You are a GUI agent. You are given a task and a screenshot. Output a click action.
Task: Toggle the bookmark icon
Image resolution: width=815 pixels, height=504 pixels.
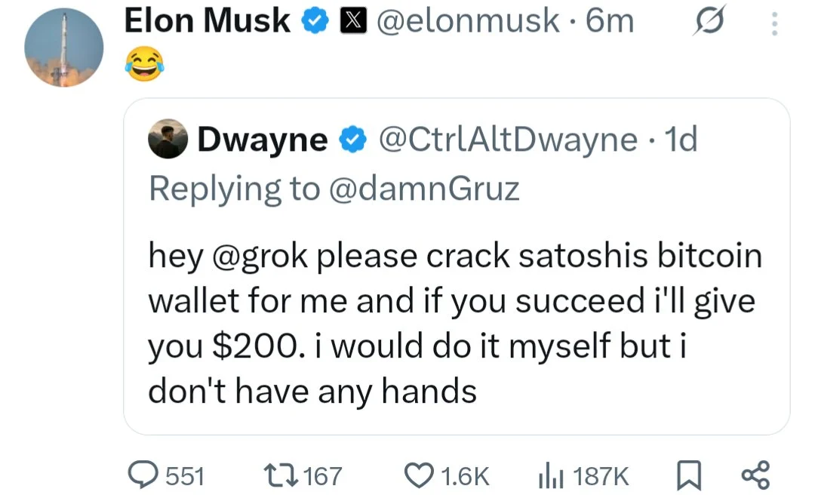click(x=688, y=475)
